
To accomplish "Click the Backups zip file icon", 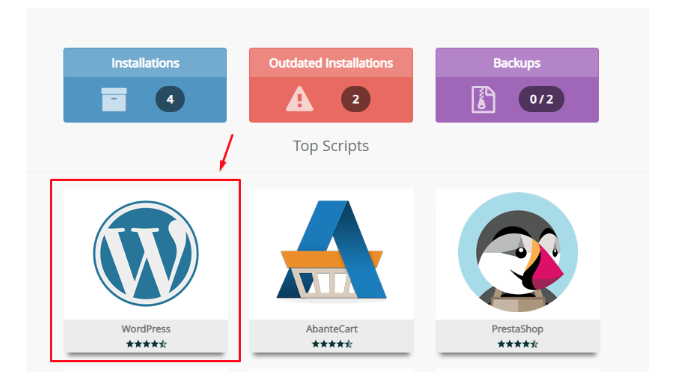I will 483,100.
